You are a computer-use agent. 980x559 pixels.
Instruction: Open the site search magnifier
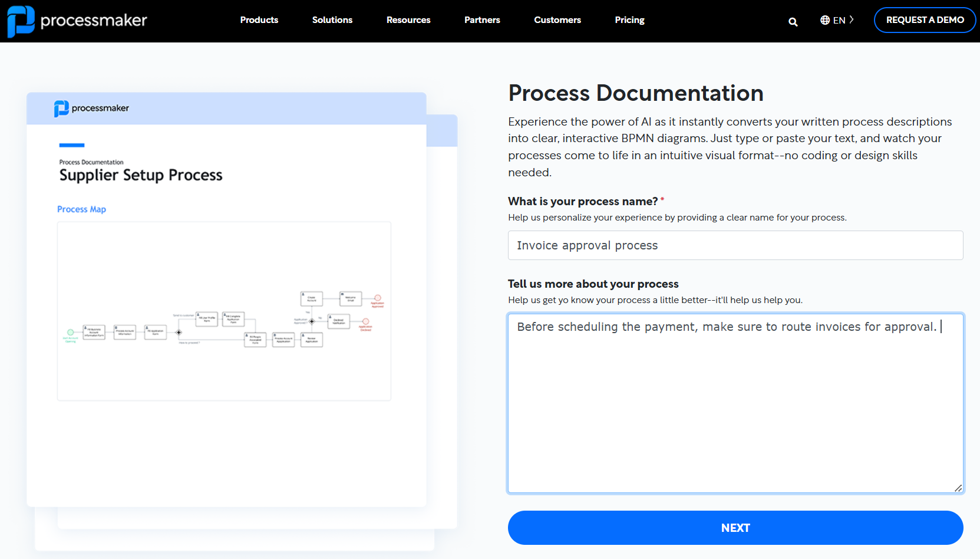793,22
